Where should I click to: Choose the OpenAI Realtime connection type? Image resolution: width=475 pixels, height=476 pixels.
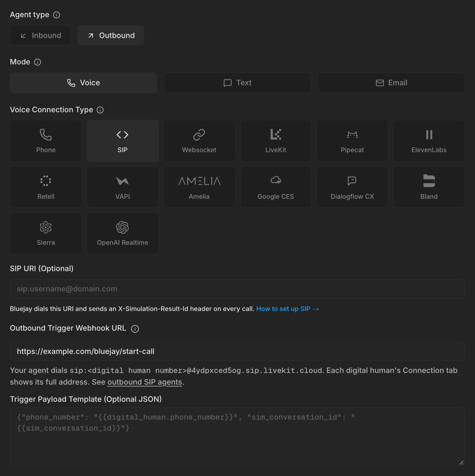pyautogui.click(x=123, y=233)
